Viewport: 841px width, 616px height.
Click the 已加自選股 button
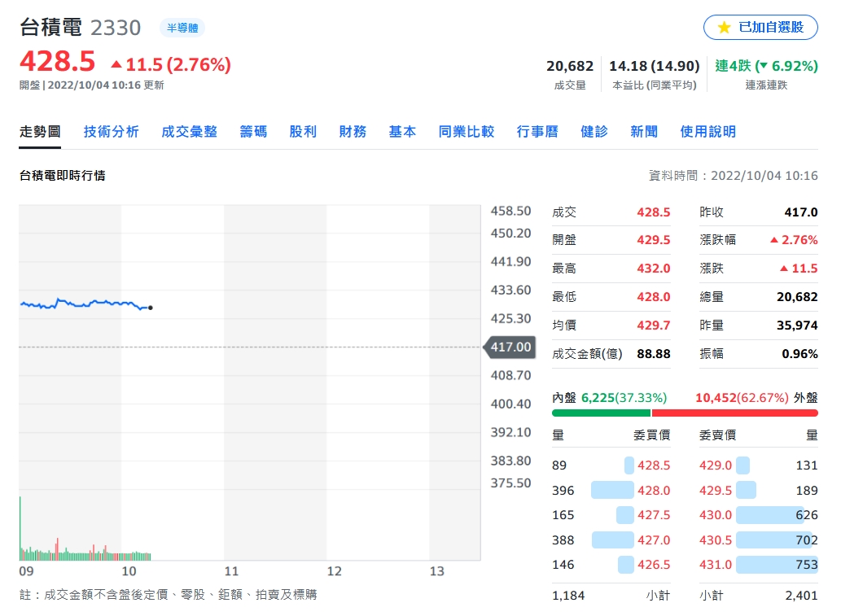tap(760, 28)
